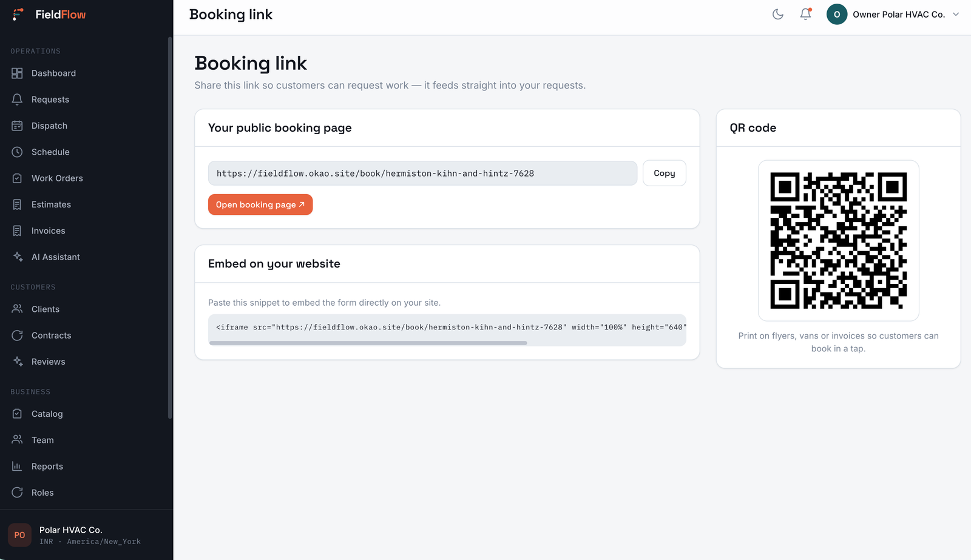Click the owner avatar circle 'O'
The image size is (971, 560).
point(837,15)
